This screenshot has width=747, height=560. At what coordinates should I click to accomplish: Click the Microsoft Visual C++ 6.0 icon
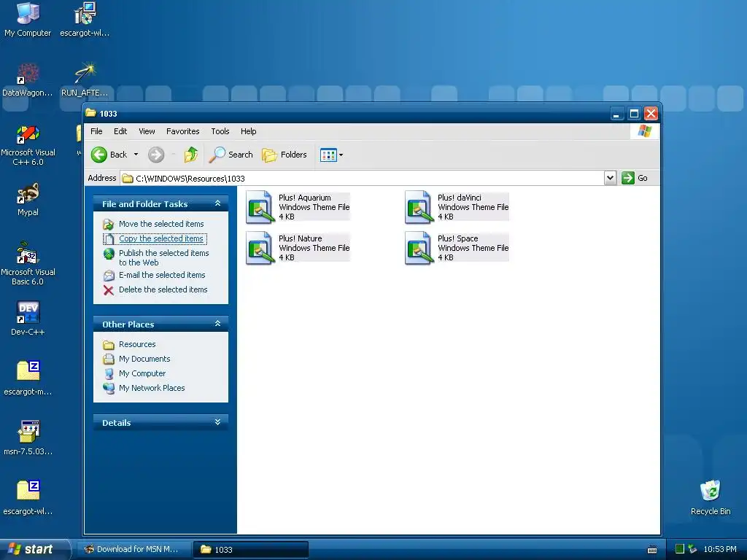click(28, 145)
